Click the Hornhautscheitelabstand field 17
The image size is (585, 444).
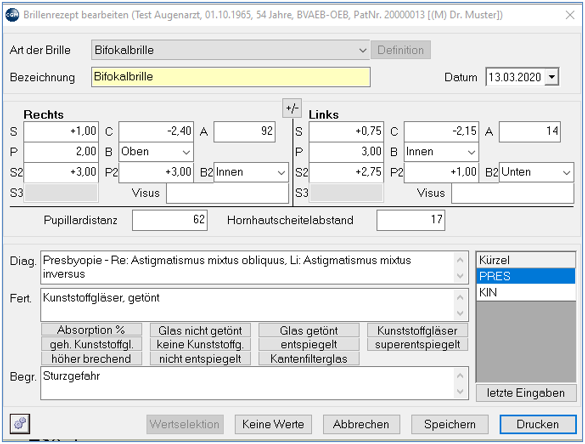coord(411,220)
